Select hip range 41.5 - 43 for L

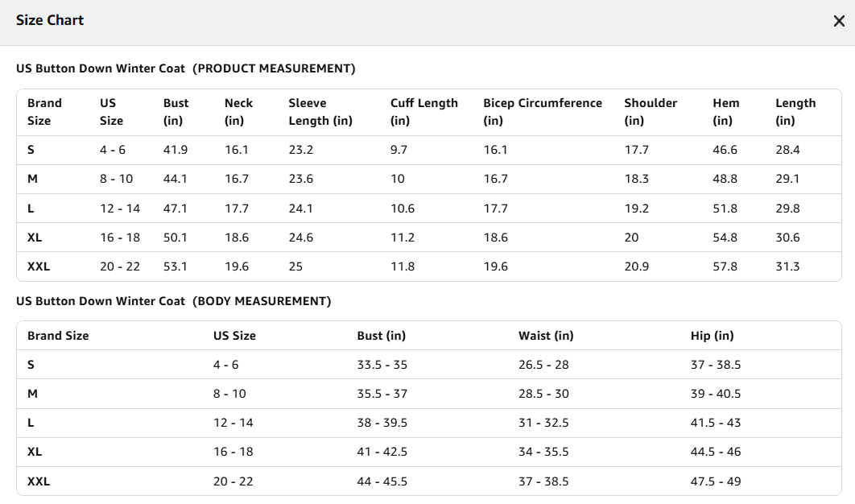click(716, 423)
